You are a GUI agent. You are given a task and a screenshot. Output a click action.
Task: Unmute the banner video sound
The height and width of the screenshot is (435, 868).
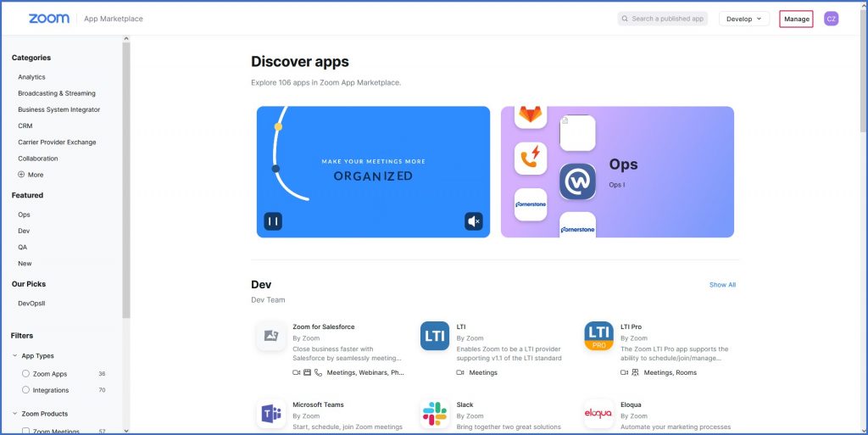[474, 221]
